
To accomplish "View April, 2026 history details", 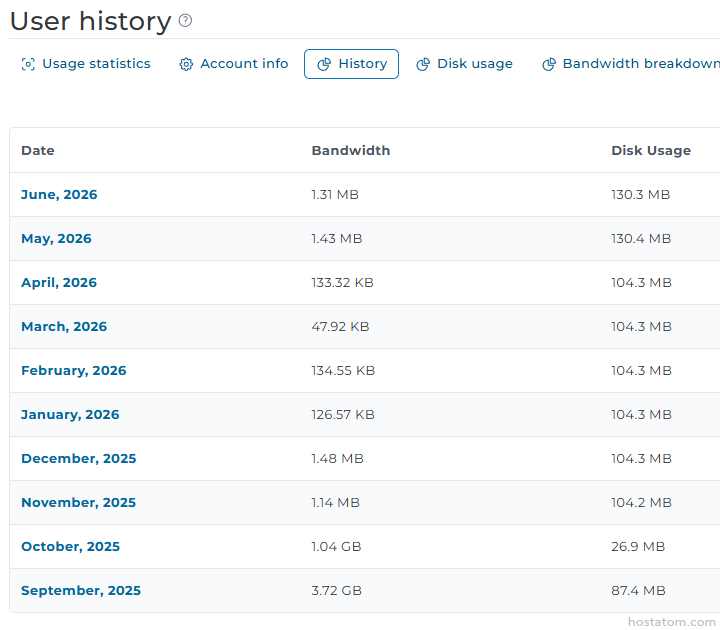I will (59, 282).
